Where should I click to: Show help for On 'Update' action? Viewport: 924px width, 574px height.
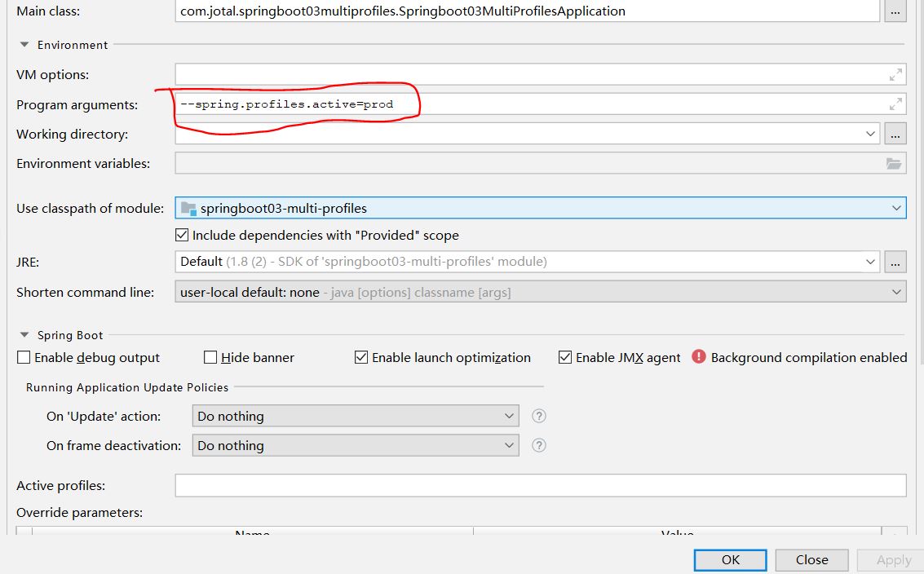(538, 416)
